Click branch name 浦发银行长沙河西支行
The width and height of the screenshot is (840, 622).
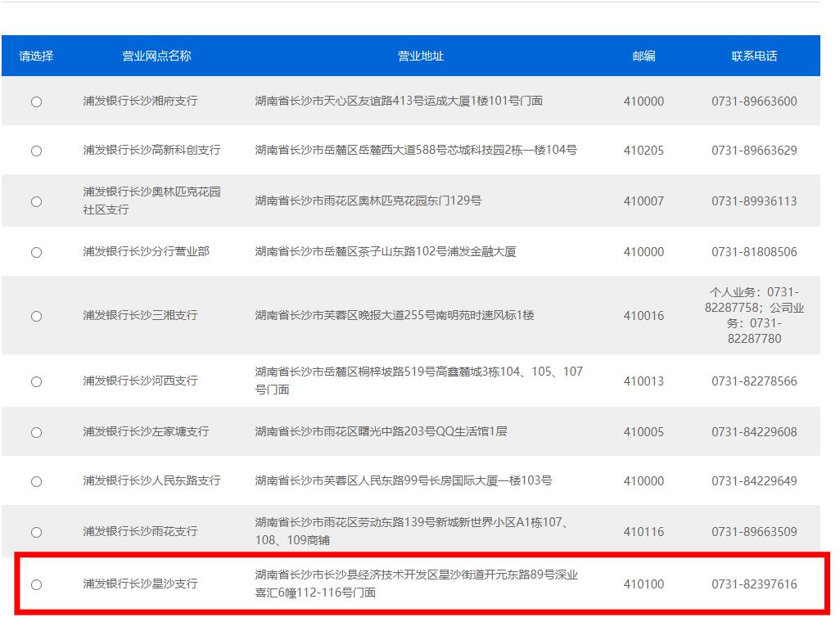coord(140,381)
